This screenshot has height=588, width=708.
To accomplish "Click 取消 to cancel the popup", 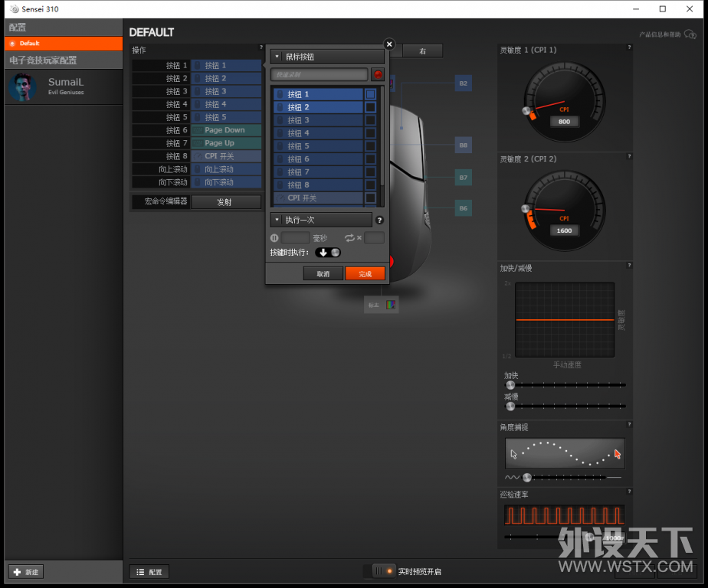I will [323, 274].
